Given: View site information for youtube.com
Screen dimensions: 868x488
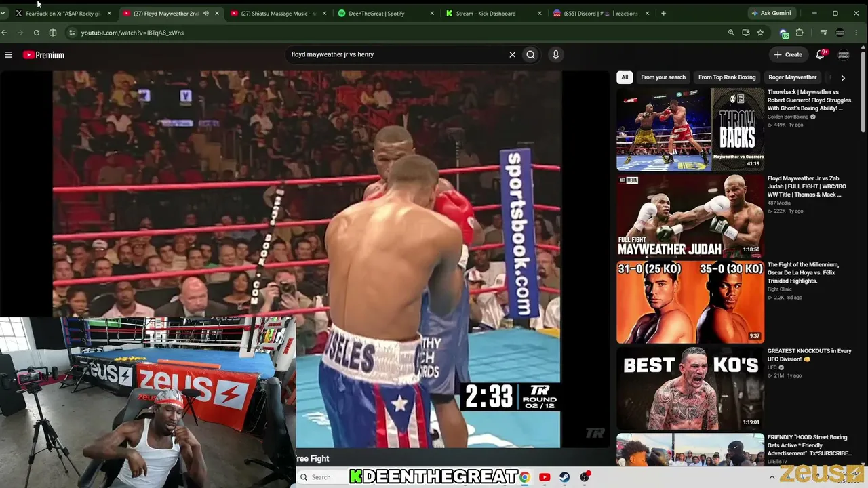Looking at the screenshot, I should coord(72,33).
